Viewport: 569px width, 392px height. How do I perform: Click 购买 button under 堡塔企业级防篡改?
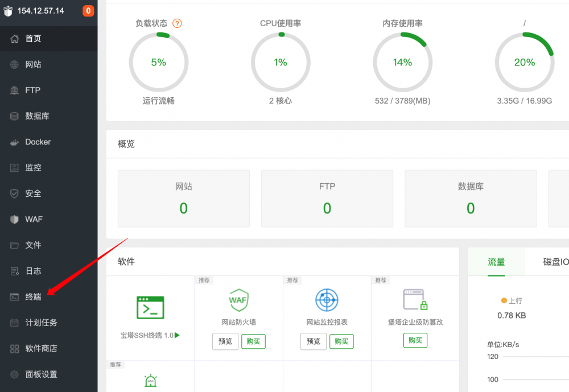click(415, 340)
